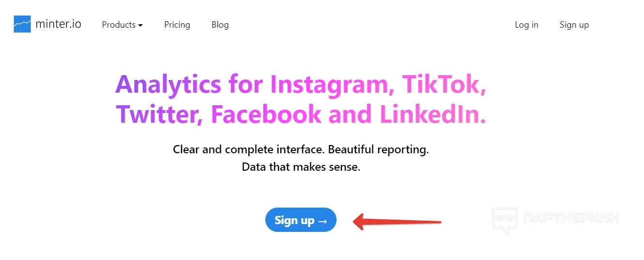Click the word Instagram in the headline
The width and height of the screenshot is (644, 260).
click(328, 84)
